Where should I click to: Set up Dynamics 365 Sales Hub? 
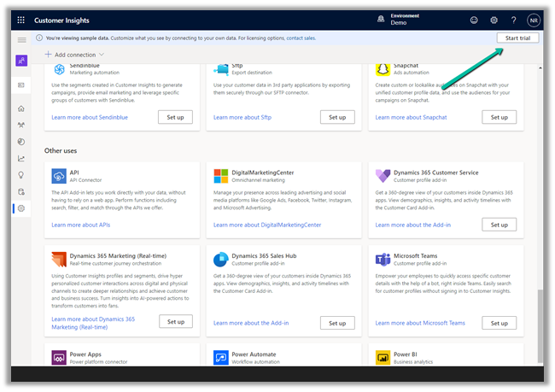tap(337, 323)
